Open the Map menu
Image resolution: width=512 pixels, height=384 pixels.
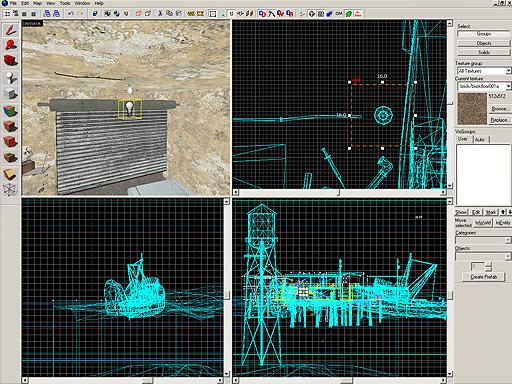tap(37, 3)
